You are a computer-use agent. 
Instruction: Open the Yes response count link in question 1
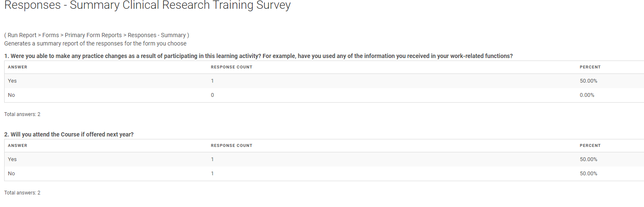(x=212, y=81)
